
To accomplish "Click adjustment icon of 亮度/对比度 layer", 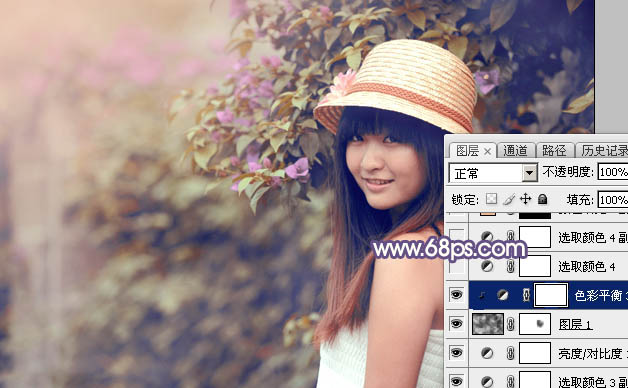I will tap(487, 353).
